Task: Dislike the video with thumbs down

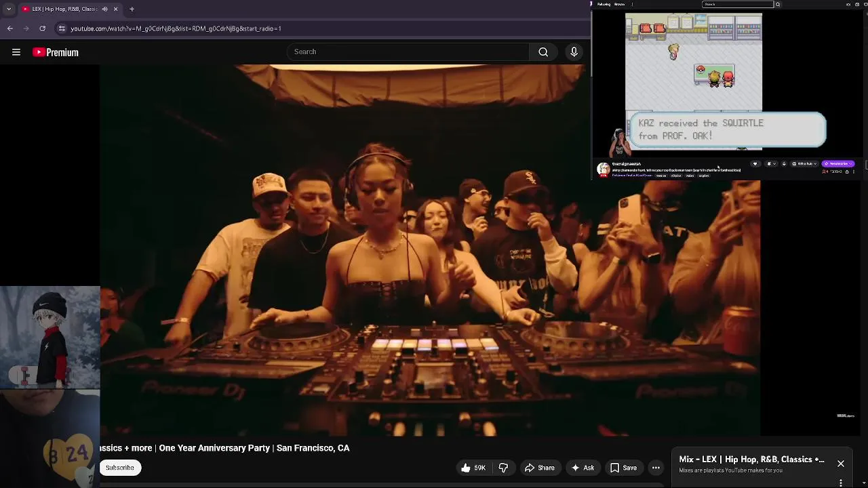Action: click(x=503, y=468)
